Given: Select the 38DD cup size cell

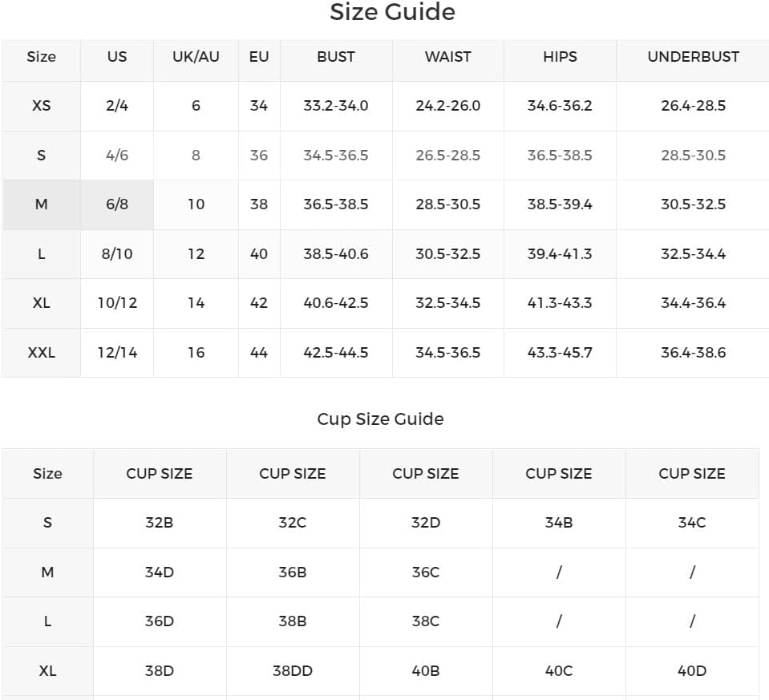Looking at the screenshot, I should [293, 670].
